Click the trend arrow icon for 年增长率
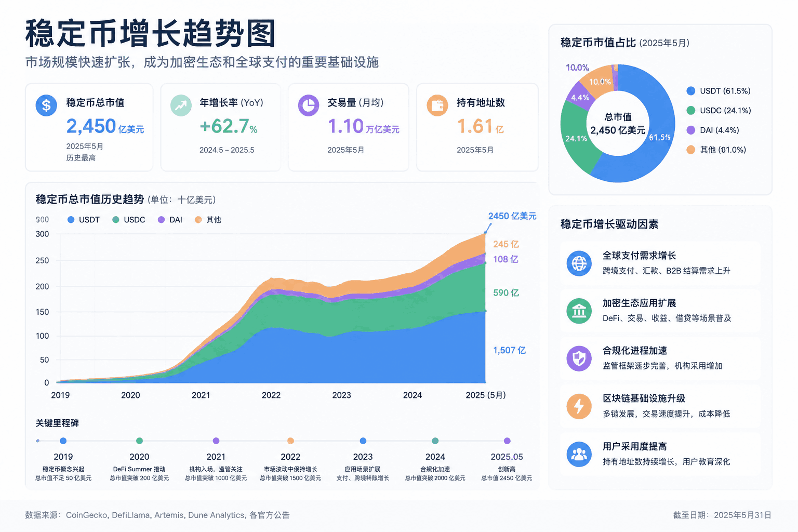798x532 pixels. 181,105
